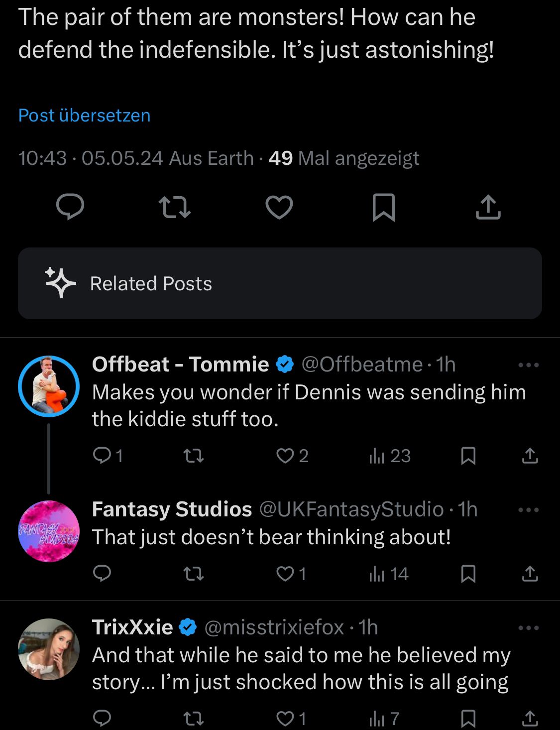The width and height of the screenshot is (560, 730).
Task: Like the Offbeat - Tommie reply
Action: point(286,456)
